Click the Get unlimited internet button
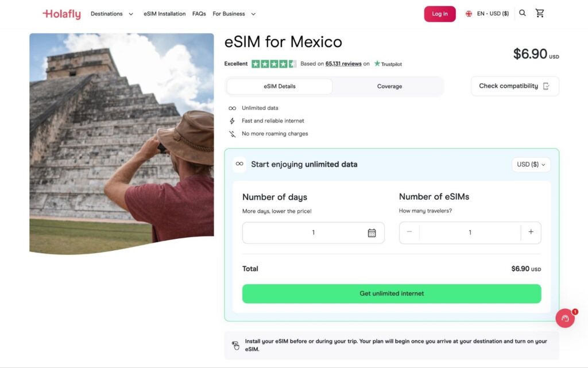The image size is (588, 368). point(391,293)
